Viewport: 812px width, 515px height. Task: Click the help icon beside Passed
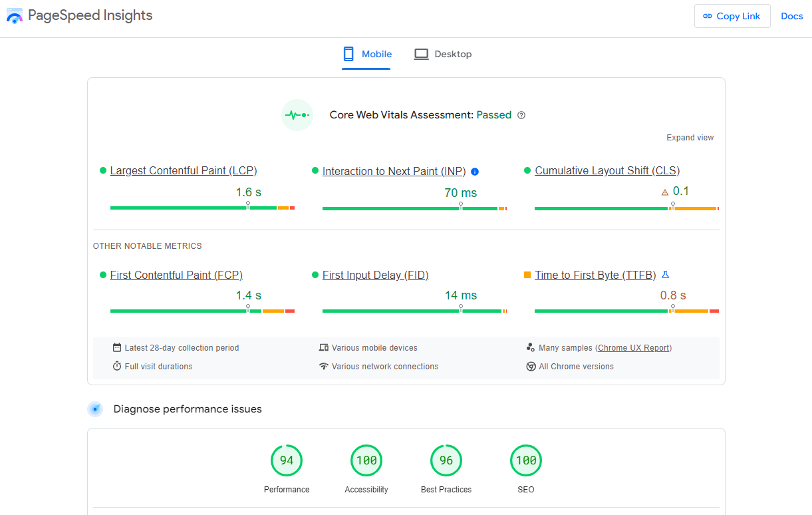pos(521,115)
